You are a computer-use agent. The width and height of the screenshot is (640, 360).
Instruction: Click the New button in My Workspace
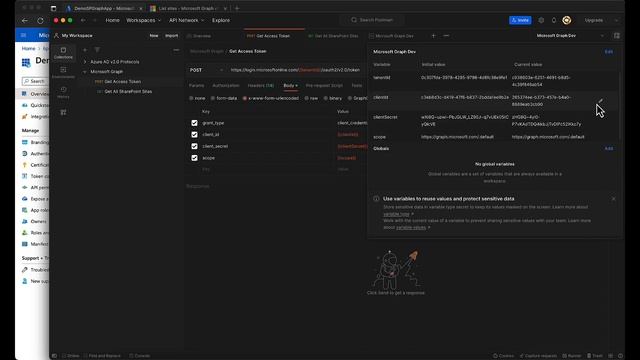click(154, 36)
